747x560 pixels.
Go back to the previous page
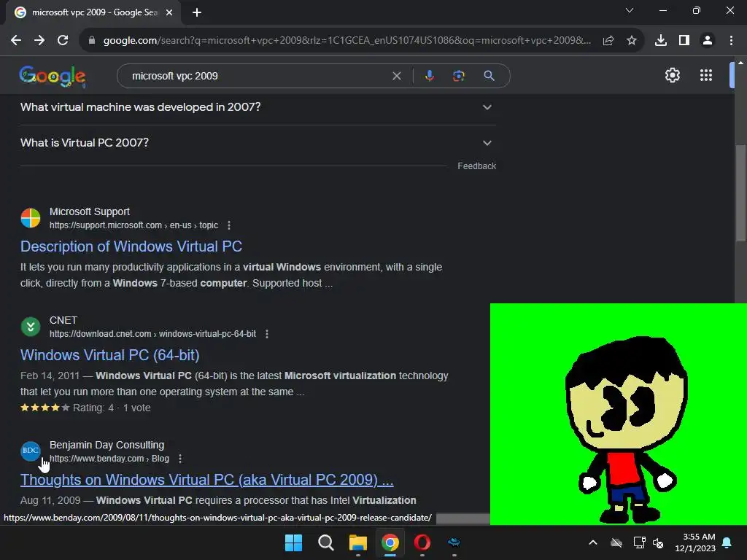coord(16,41)
